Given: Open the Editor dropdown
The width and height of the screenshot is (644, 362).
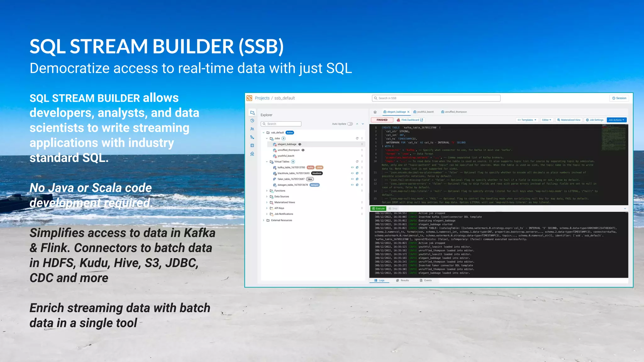Looking at the screenshot, I should pyautogui.click(x=547, y=120).
